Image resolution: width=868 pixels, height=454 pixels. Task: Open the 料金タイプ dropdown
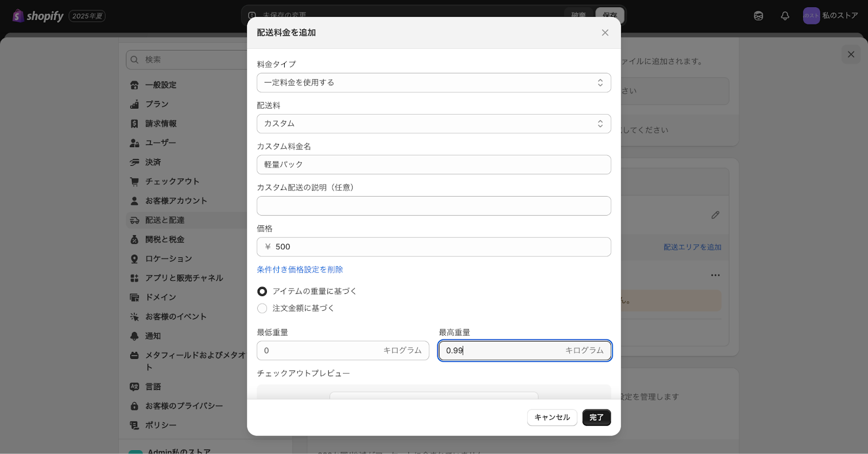pyautogui.click(x=434, y=83)
